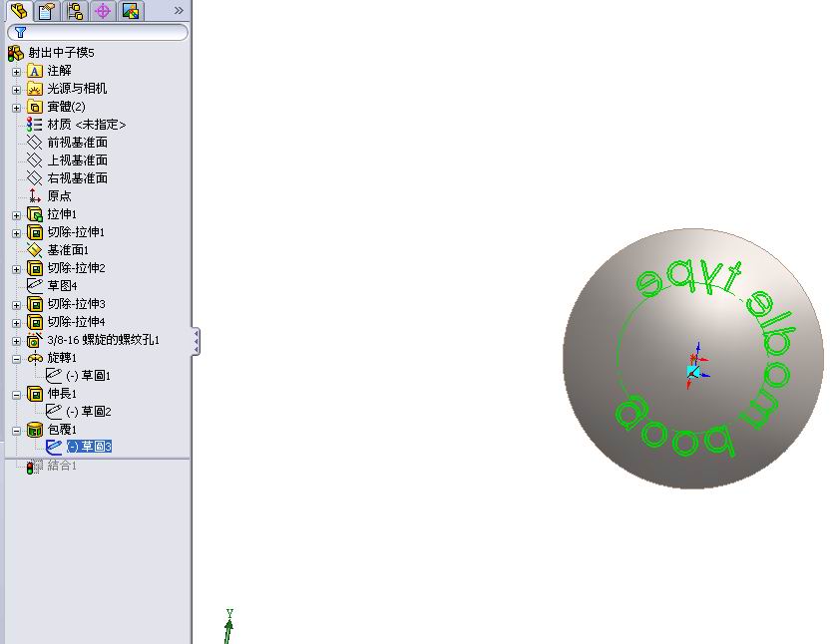This screenshot has width=837, height=644.
Task: Select the 注解 annotations icon
Action: (x=35, y=71)
